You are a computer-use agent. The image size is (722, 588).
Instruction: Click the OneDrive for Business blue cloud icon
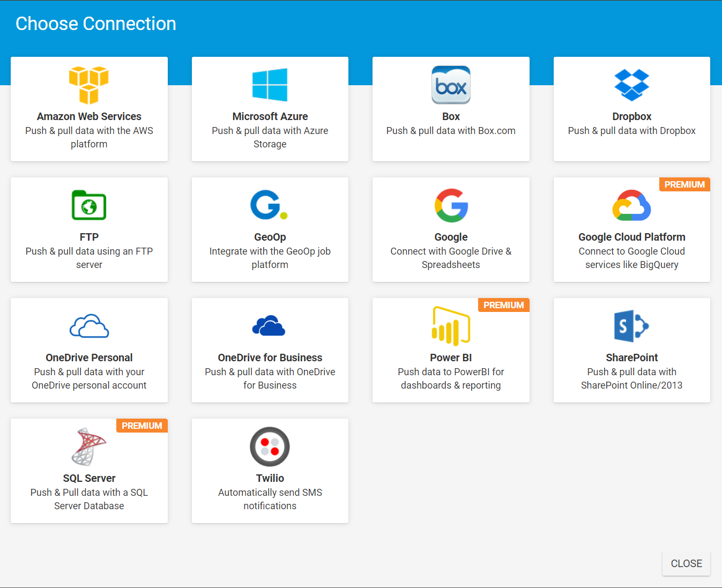click(x=269, y=325)
